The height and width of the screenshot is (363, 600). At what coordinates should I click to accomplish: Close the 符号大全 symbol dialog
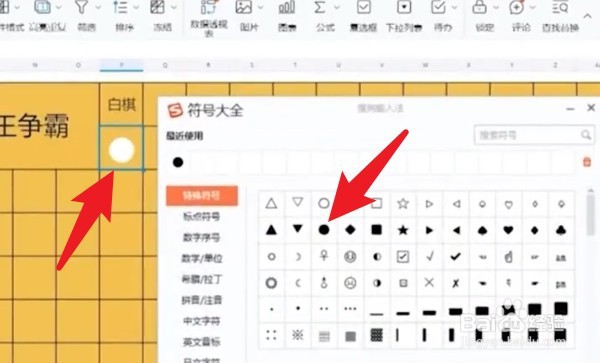click(x=591, y=108)
